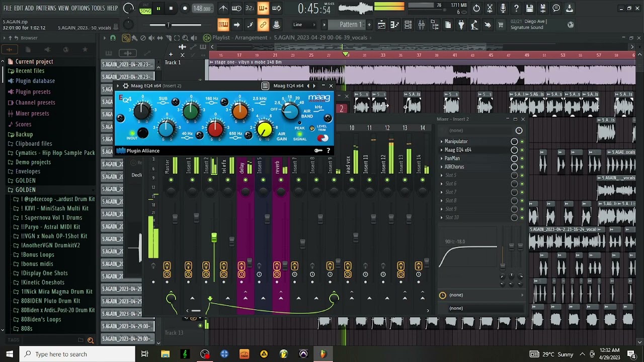The height and width of the screenshot is (362, 644).
Task: Open the FILE menu
Action: pos(8,8)
